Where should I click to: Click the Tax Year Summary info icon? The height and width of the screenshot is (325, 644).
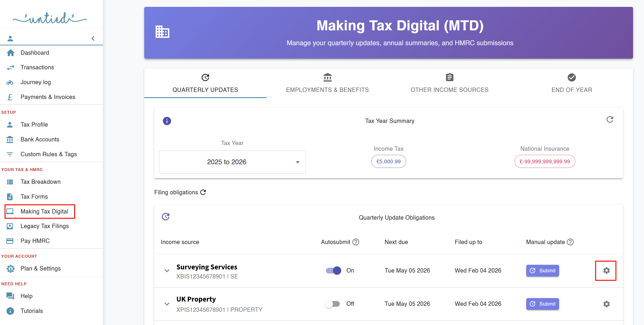click(x=167, y=121)
